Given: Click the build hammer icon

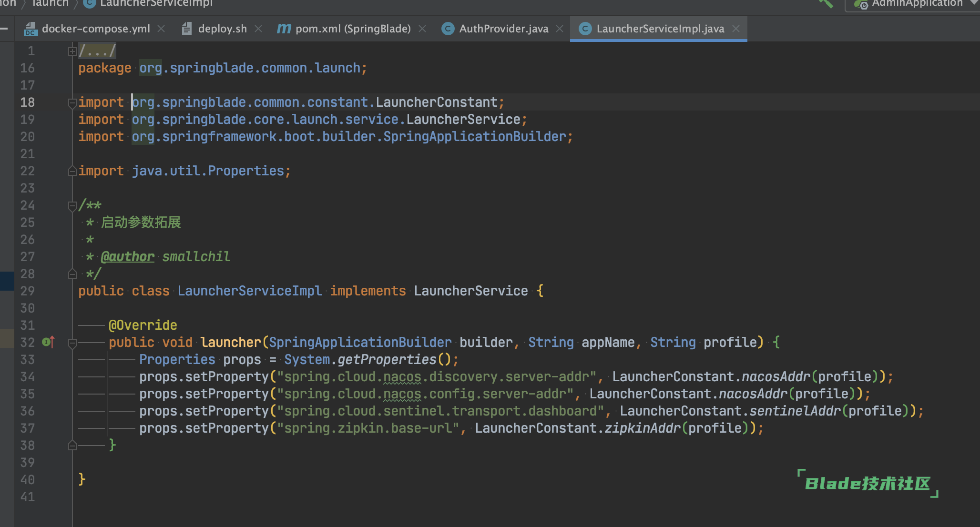Looking at the screenshot, I should (x=826, y=3).
